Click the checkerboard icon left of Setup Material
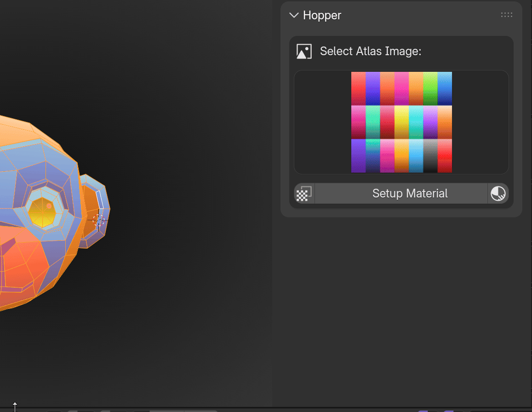532x412 pixels. click(304, 193)
